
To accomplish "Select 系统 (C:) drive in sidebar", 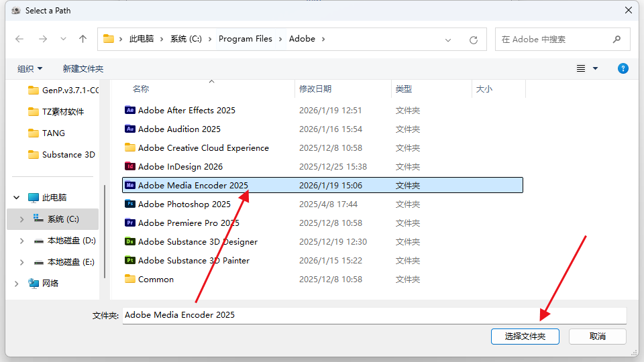I will click(56, 219).
